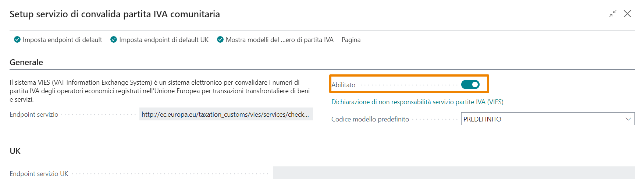Toggle the Abilitato switch off

pyautogui.click(x=470, y=85)
